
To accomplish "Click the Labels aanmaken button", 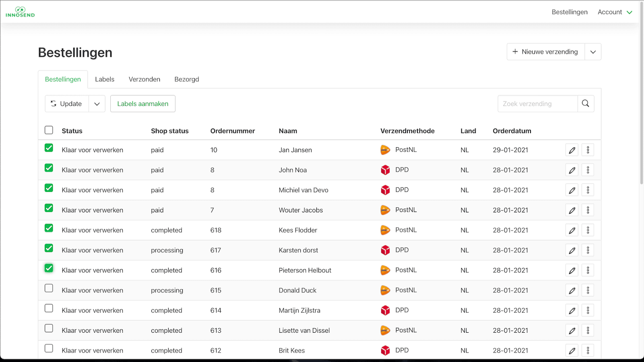I will tap(142, 103).
